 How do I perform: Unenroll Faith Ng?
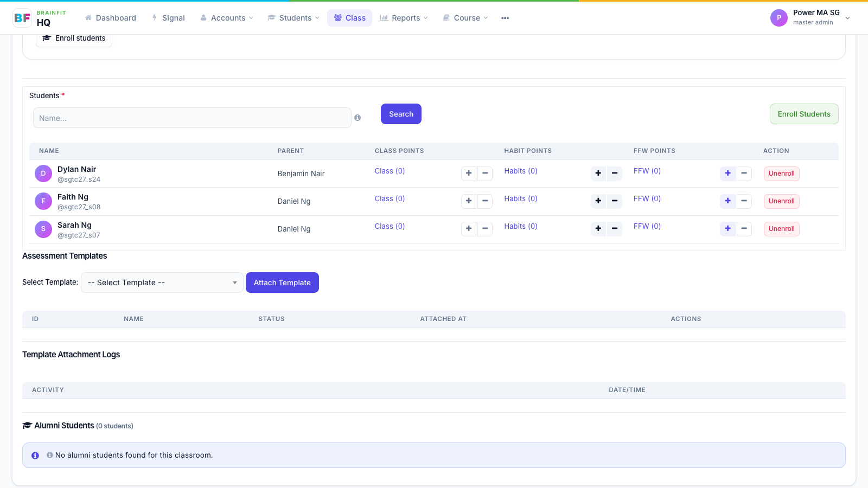click(x=781, y=201)
